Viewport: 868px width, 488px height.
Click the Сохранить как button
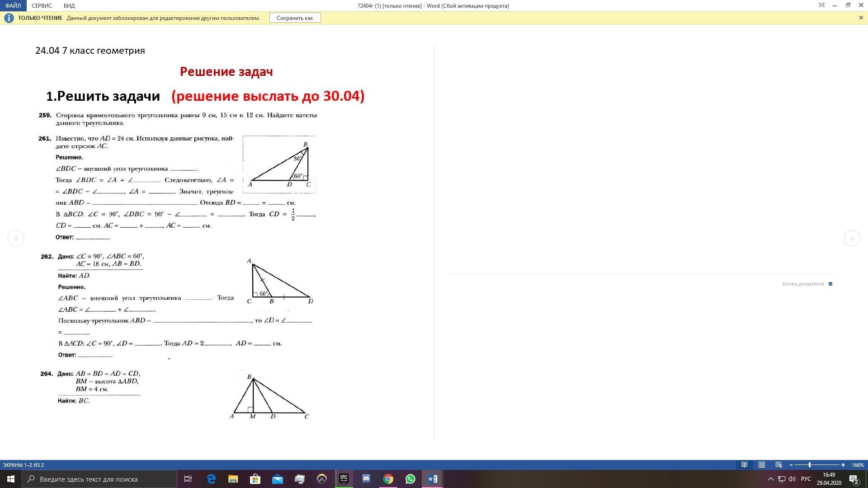(295, 18)
